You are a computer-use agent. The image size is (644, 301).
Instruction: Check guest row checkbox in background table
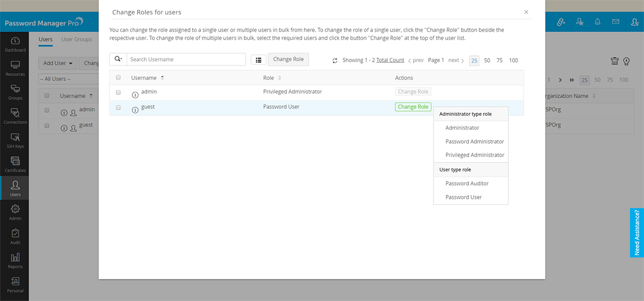[x=47, y=126]
